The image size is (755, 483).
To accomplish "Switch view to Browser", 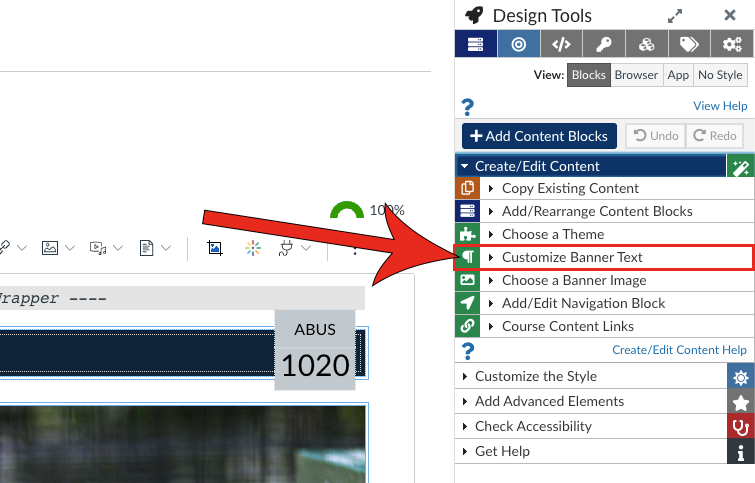I will [637, 75].
